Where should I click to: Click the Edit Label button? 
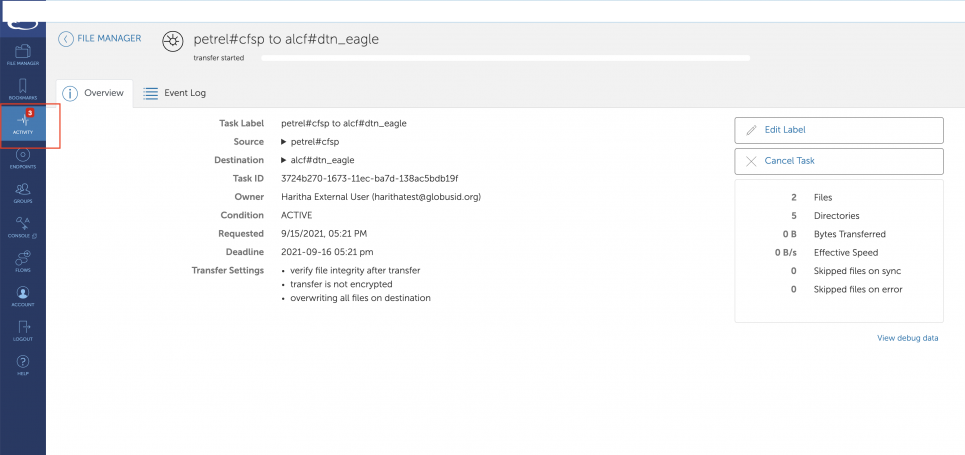(839, 130)
